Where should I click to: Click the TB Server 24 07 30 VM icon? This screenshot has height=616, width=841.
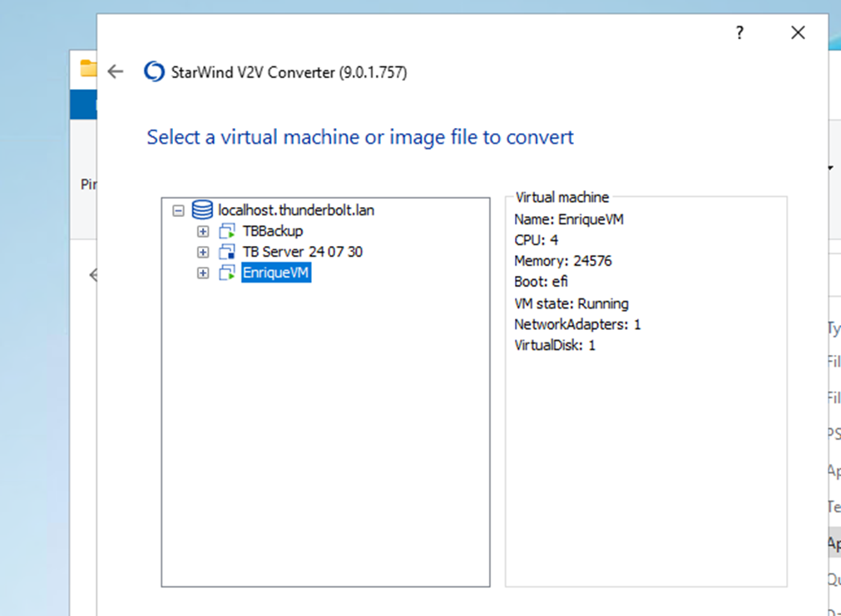pos(226,252)
